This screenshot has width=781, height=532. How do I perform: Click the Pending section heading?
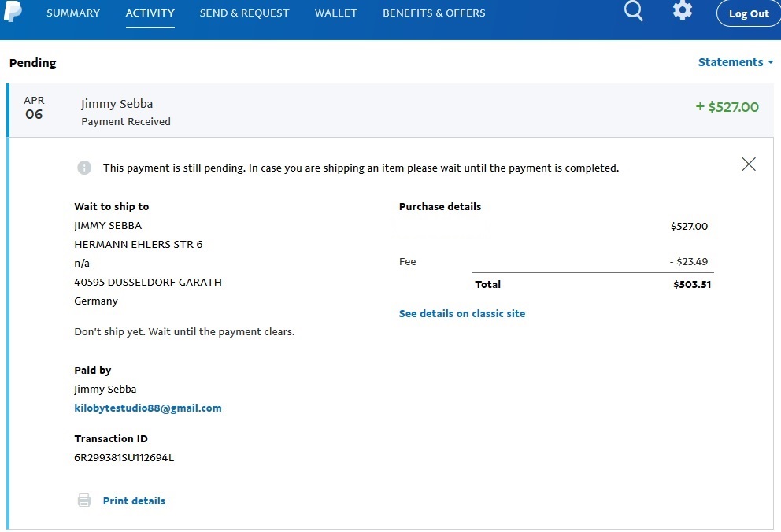pyautogui.click(x=33, y=63)
